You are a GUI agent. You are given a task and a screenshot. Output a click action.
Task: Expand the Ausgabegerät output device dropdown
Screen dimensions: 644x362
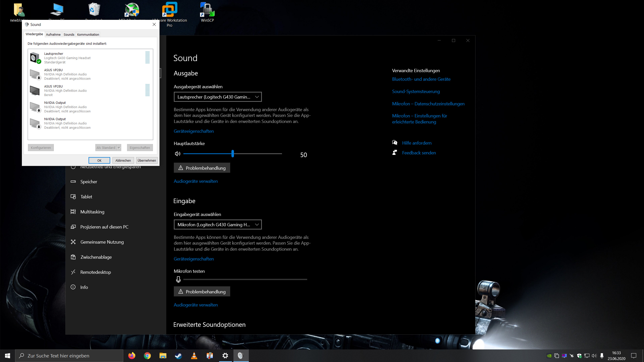click(218, 97)
